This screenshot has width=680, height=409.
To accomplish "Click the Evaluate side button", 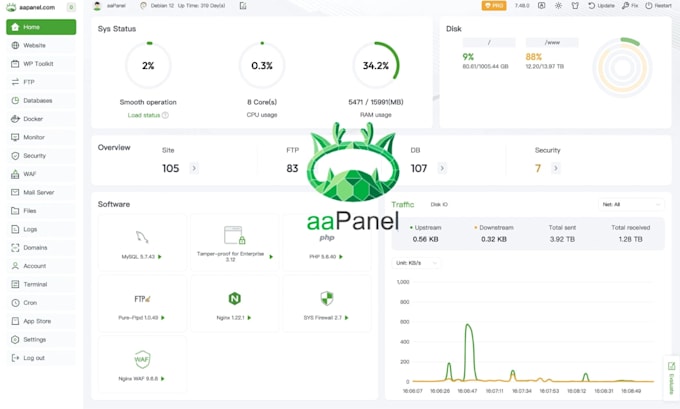I will point(671,378).
